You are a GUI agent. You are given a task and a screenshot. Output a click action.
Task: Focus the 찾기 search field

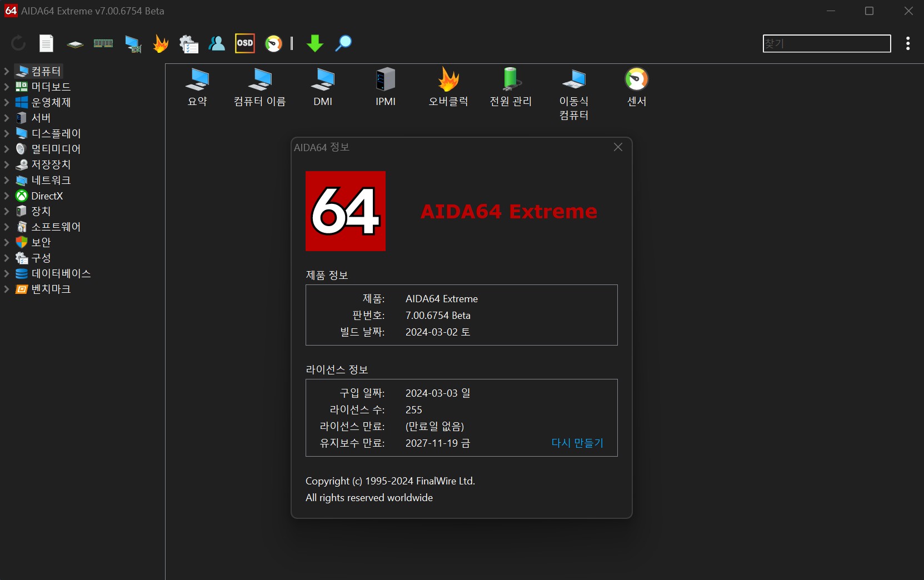[x=827, y=43]
